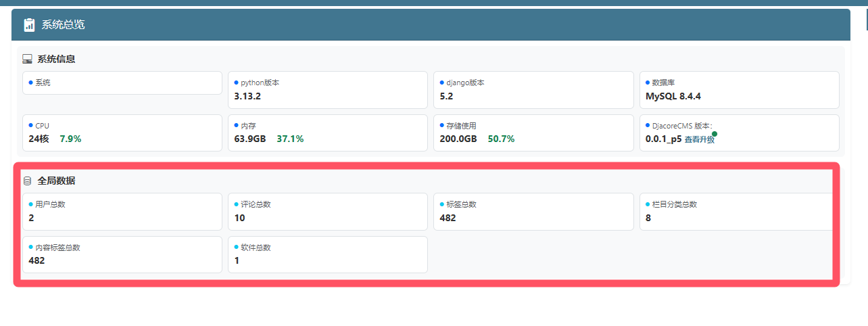Select the 内容标签总数 card
This screenshot has height=326, width=868.
122,254
